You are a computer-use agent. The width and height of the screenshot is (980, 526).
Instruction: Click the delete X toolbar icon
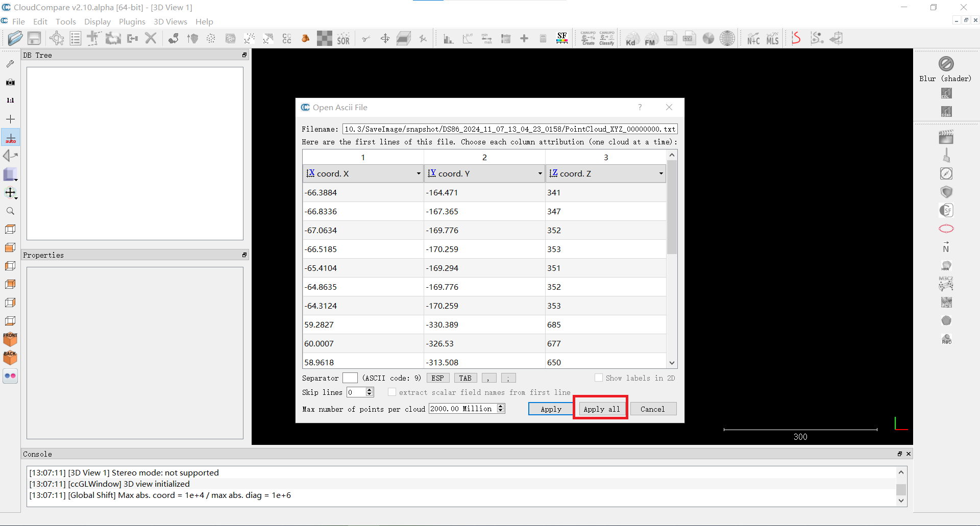151,38
